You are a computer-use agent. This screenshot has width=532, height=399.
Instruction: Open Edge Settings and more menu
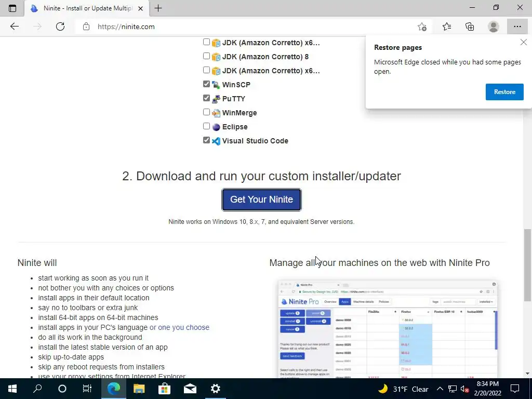pos(517,26)
